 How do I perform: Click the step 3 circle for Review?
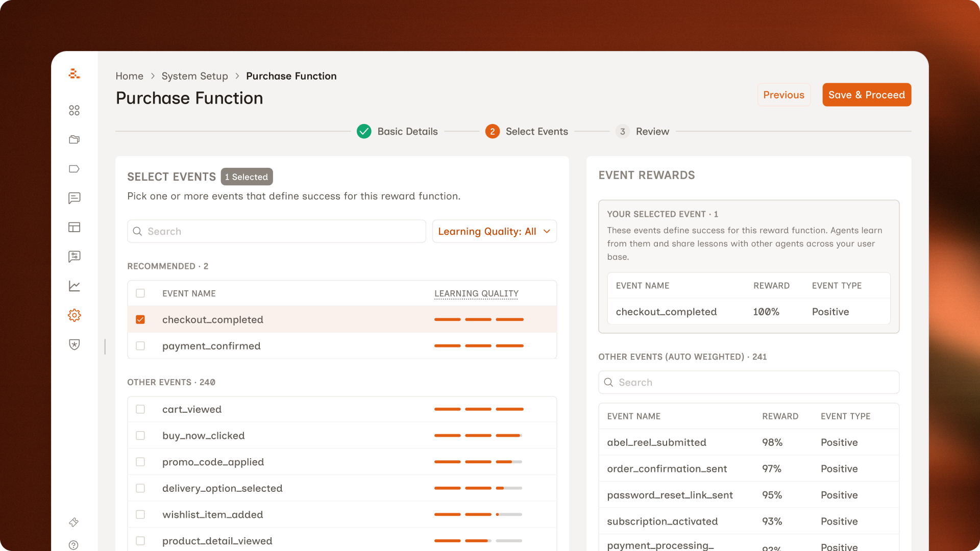[623, 132]
